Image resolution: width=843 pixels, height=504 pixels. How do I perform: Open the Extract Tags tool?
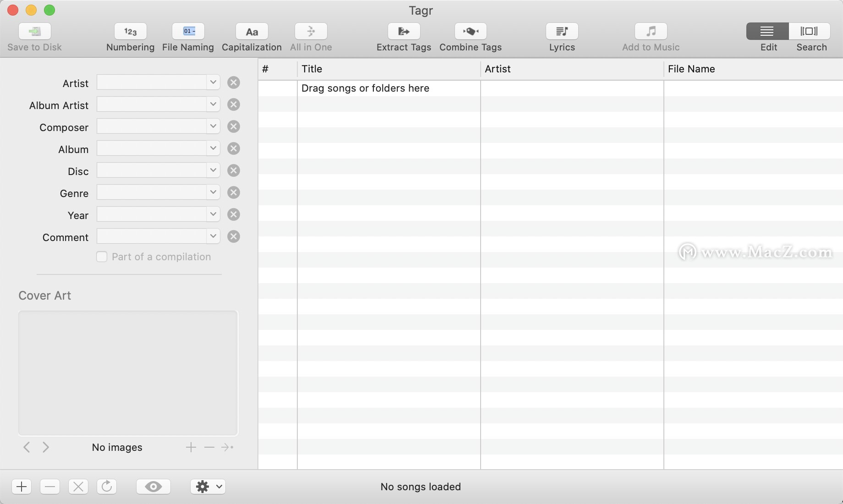404,31
